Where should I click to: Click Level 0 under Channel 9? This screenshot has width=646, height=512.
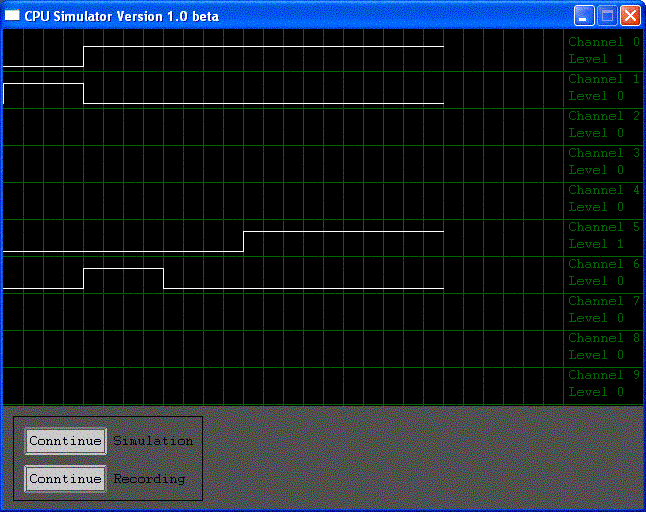(596, 392)
